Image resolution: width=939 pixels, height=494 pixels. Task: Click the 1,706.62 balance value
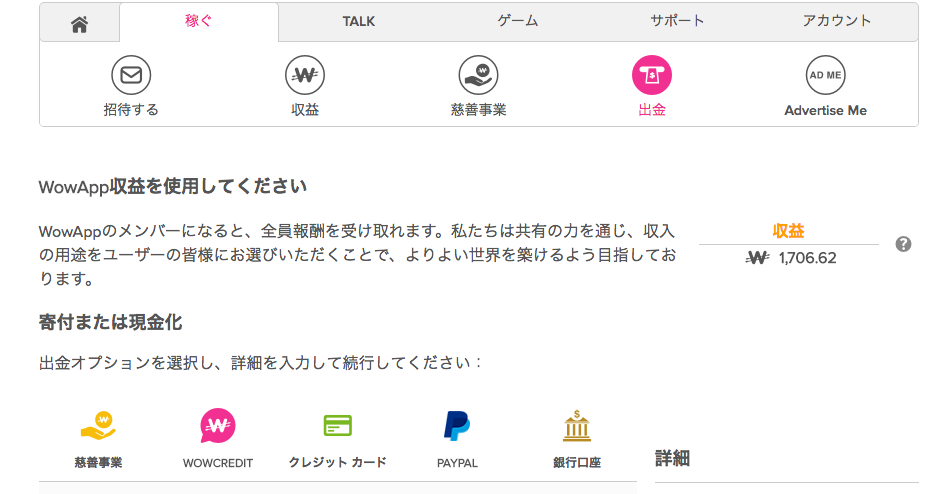click(x=807, y=258)
